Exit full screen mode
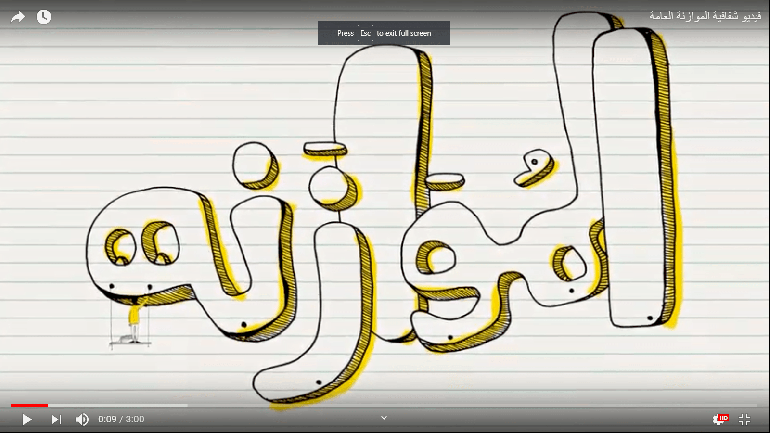This screenshot has width=770, height=433. [744, 419]
